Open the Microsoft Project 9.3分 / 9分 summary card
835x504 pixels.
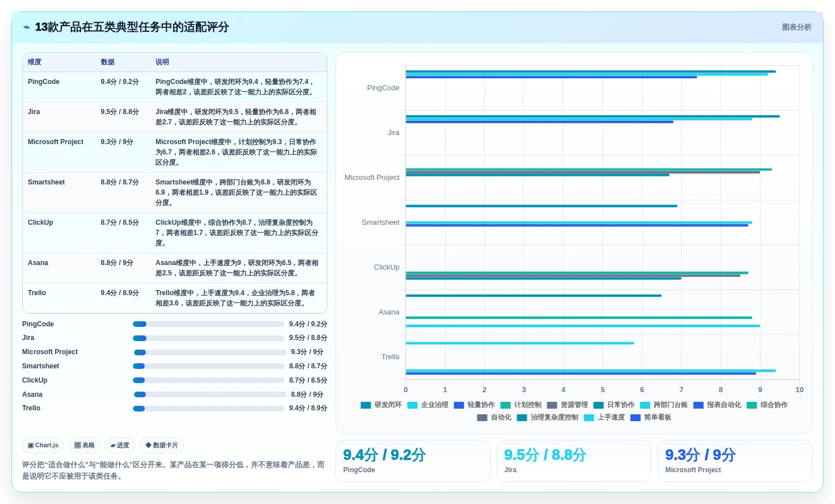pos(735,461)
